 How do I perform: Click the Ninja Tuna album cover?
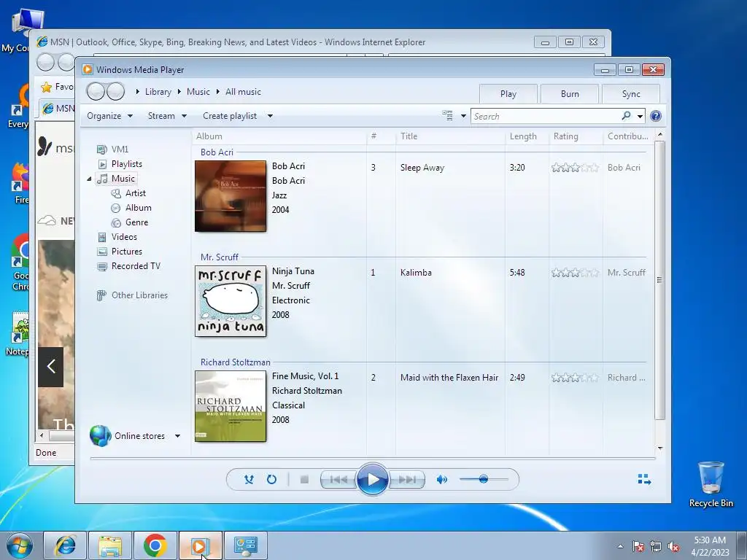(x=231, y=301)
